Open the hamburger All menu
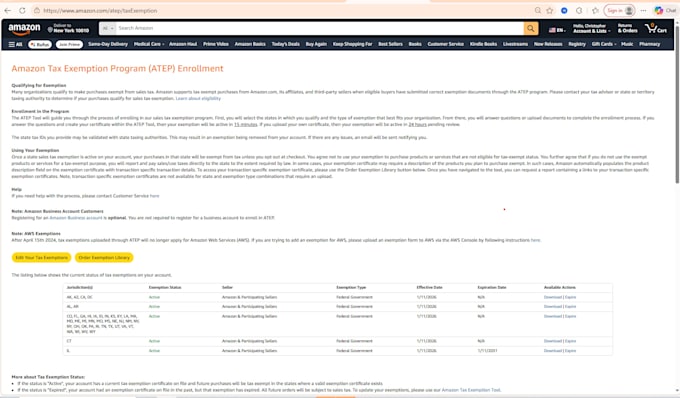The width and height of the screenshot is (680, 398). (15, 44)
